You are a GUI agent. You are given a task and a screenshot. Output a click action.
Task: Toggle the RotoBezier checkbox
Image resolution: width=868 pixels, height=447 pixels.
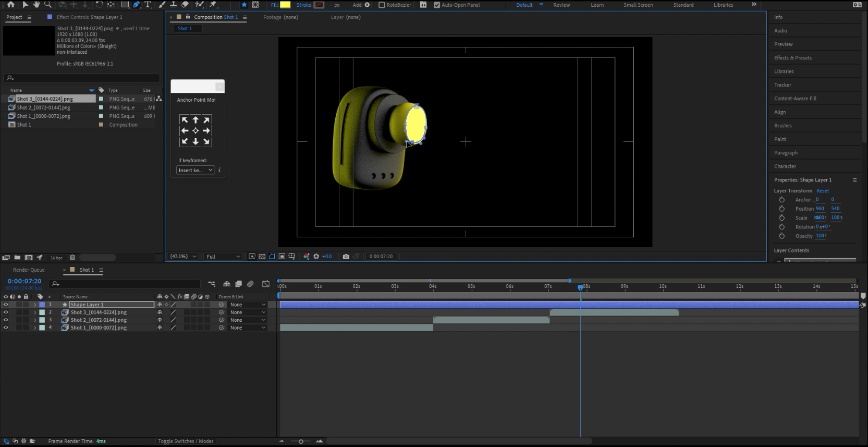click(x=382, y=5)
